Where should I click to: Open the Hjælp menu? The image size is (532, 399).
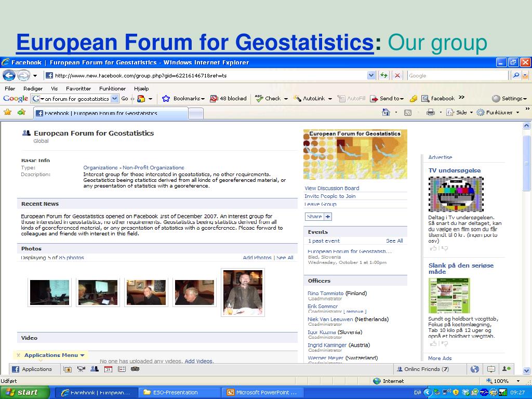[141, 88]
